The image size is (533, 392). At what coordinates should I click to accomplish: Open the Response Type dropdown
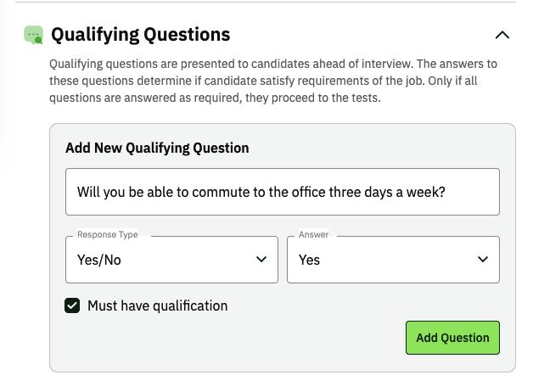pyautogui.click(x=171, y=260)
